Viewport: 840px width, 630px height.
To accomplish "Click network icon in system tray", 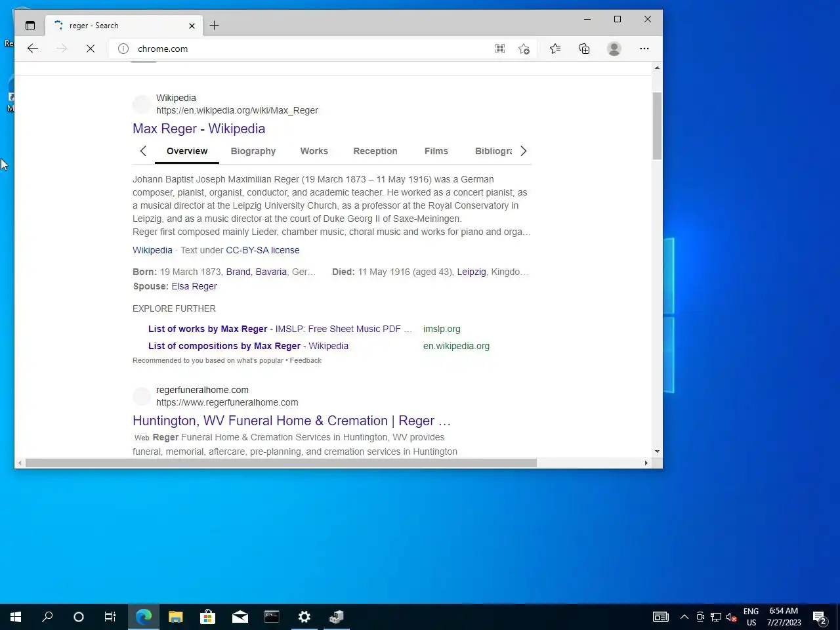I will [716, 617].
